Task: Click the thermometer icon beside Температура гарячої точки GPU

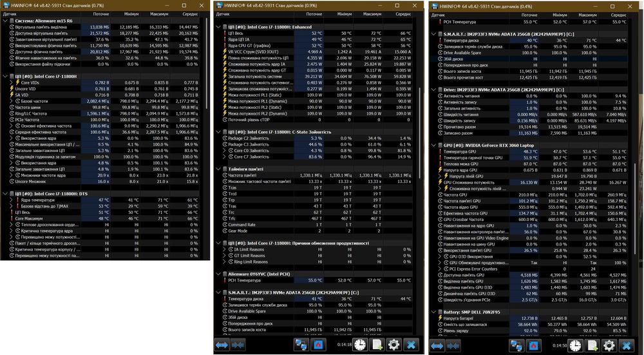Action: [440, 158]
